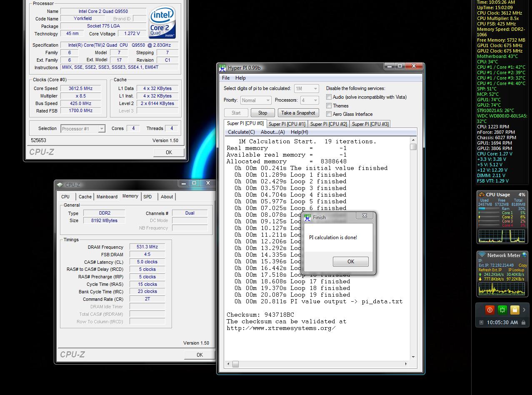Viewport: 532px width, 395px height.
Task: Click the Bus Speed 425.0 MHz value
Action: pos(80,103)
